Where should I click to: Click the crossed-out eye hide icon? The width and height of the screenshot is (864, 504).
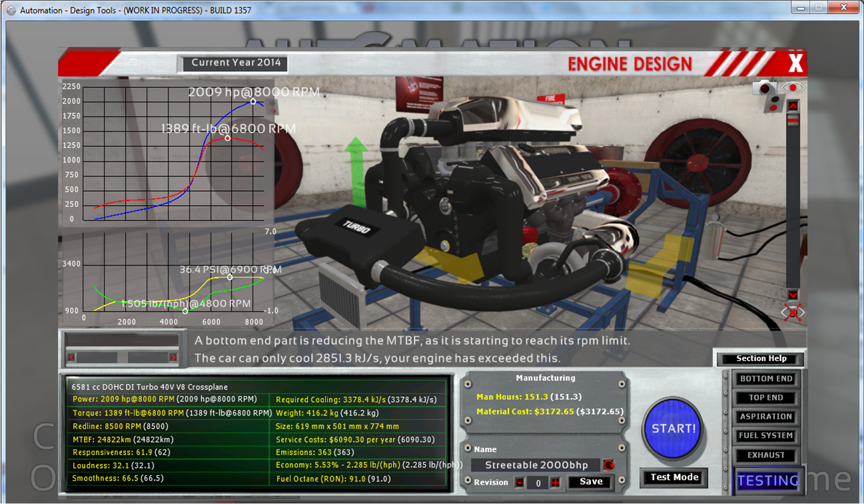(793, 313)
